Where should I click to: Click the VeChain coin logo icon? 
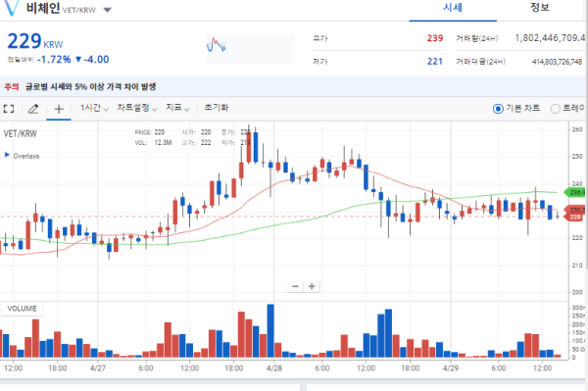click(11, 8)
